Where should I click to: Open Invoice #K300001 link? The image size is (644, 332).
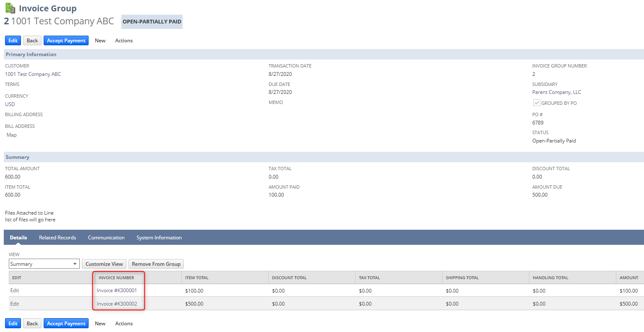click(117, 290)
